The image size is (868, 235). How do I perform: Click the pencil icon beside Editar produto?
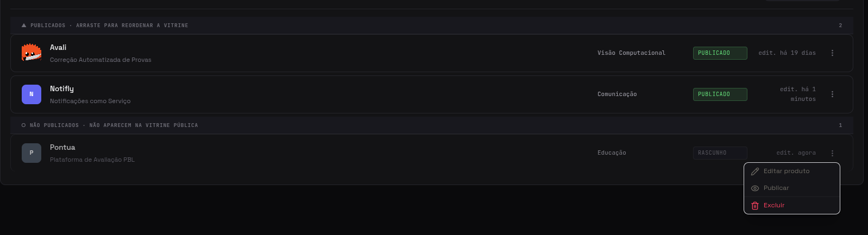[755, 172]
